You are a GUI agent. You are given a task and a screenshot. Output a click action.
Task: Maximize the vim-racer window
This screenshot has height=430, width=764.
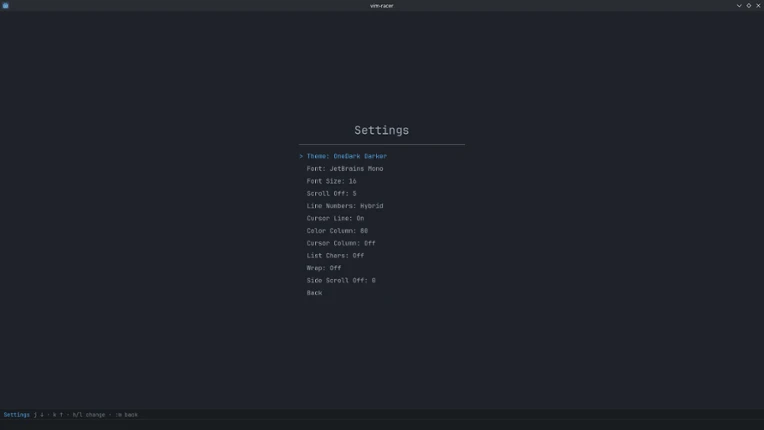(x=749, y=5)
